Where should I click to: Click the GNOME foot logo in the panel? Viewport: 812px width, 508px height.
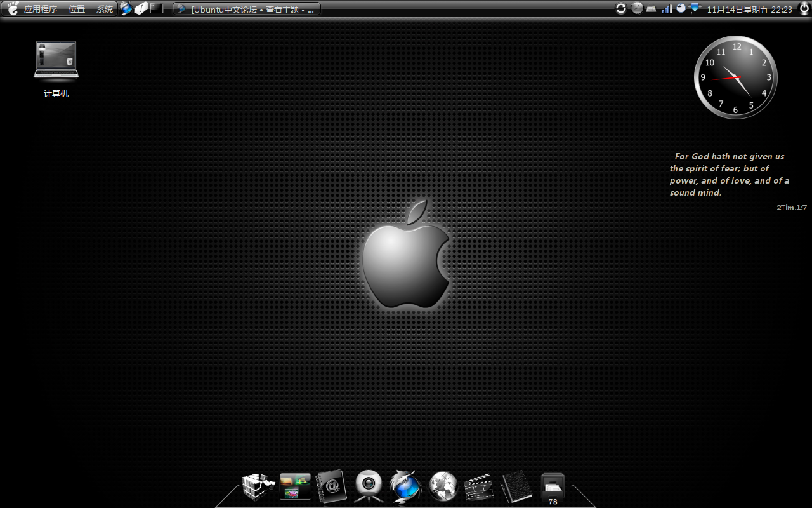click(13, 9)
